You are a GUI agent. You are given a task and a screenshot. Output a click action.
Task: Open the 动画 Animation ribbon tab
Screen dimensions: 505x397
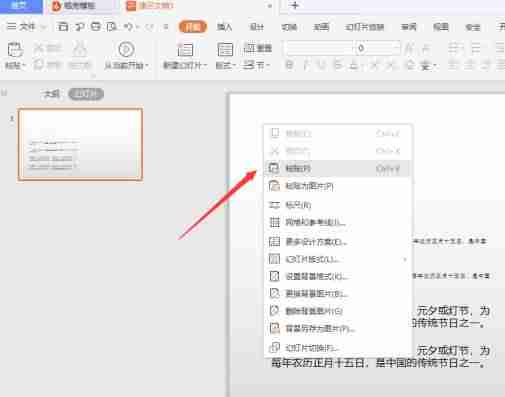coord(321,27)
